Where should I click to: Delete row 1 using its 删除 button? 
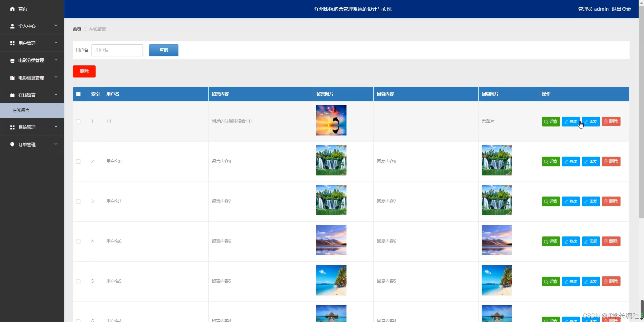coord(611,121)
